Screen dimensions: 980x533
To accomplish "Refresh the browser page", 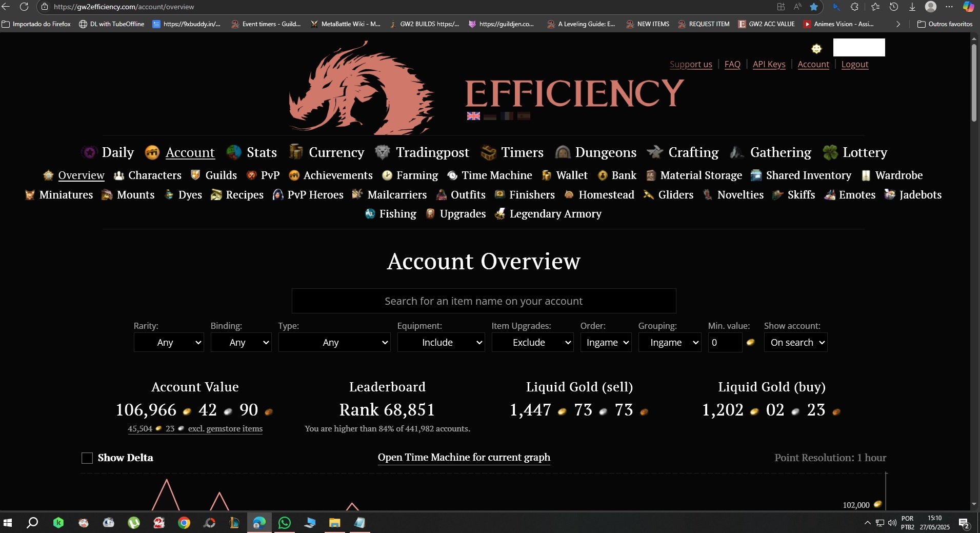I will point(24,7).
